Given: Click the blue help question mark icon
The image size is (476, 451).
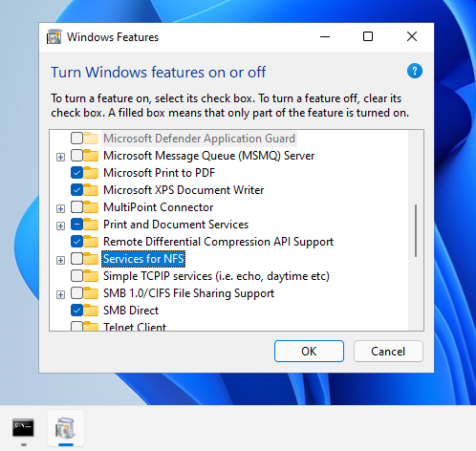Looking at the screenshot, I should 415,71.
